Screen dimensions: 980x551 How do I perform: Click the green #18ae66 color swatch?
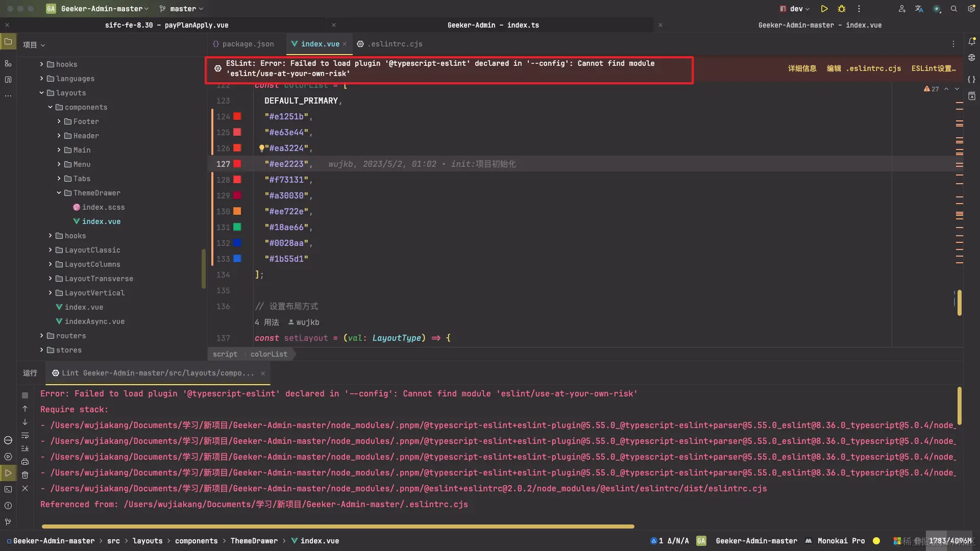(237, 227)
